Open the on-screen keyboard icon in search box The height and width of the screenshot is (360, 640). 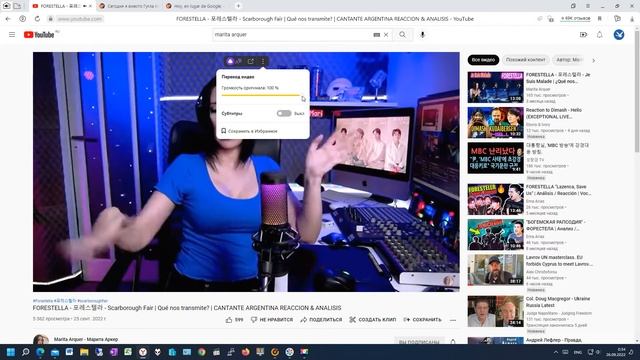point(376,35)
